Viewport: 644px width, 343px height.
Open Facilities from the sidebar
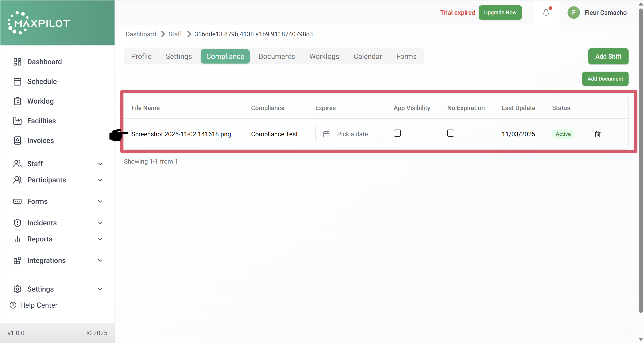click(x=41, y=121)
